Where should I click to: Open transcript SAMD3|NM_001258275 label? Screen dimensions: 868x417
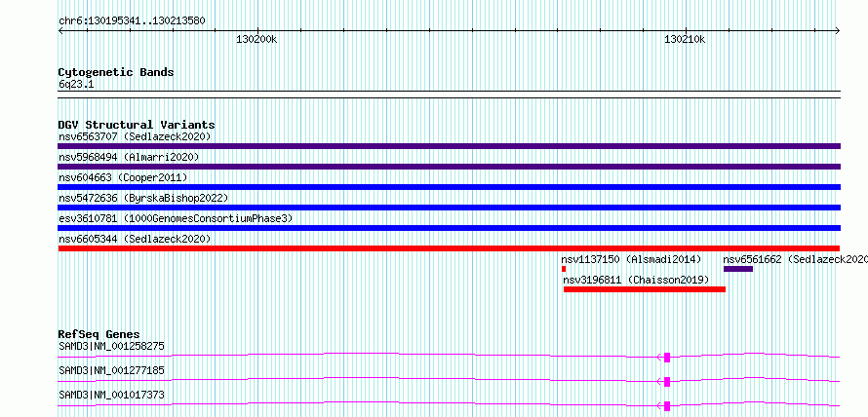click(111, 346)
